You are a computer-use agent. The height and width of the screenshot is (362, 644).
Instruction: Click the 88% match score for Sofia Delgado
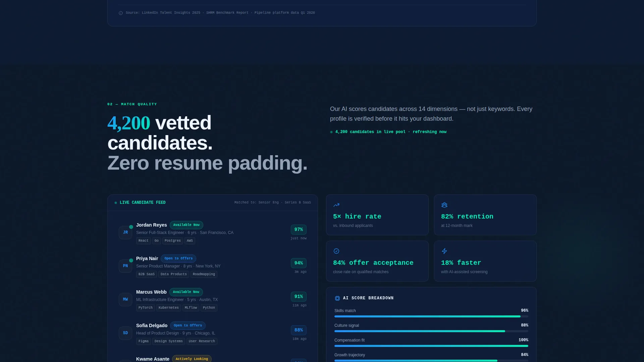pyautogui.click(x=299, y=330)
